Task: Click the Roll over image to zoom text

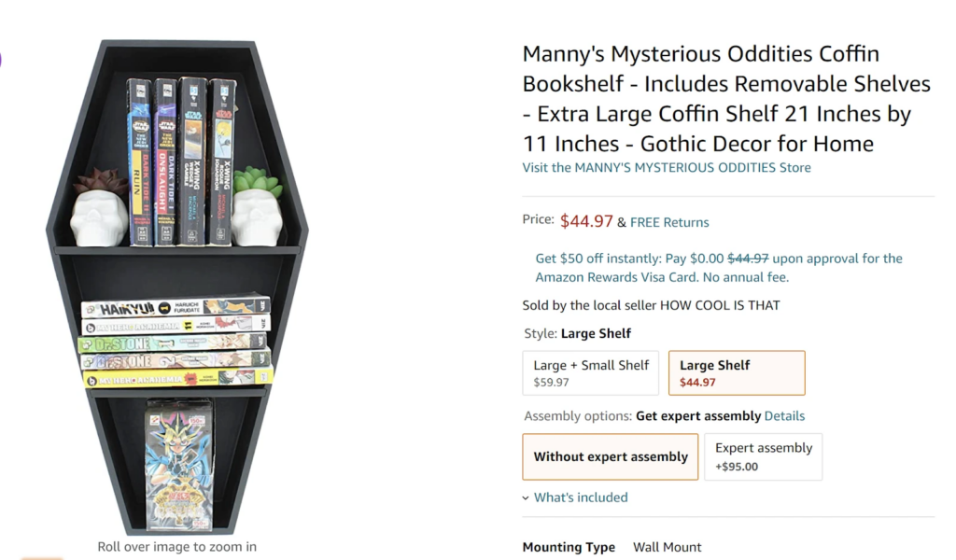Action: [x=176, y=546]
